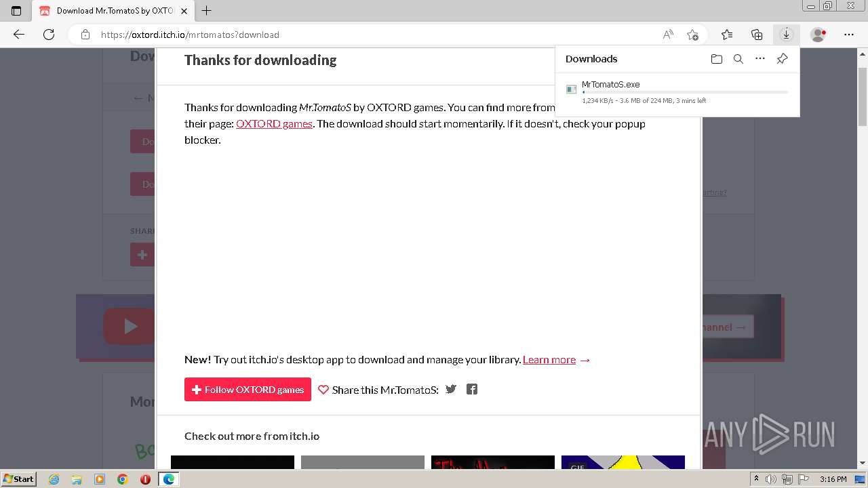
Task: Launch Chrome from taskbar
Action: click(x=122, y=479)
